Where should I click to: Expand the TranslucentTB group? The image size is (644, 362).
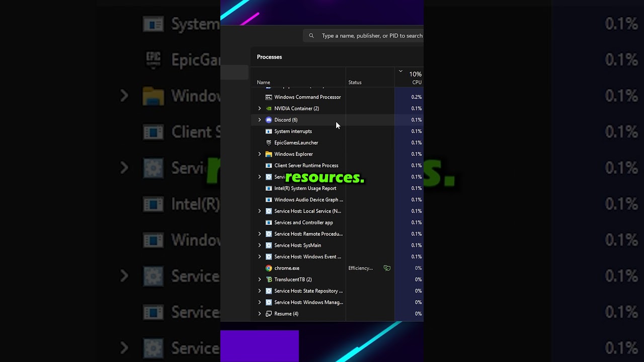point(260,280)
